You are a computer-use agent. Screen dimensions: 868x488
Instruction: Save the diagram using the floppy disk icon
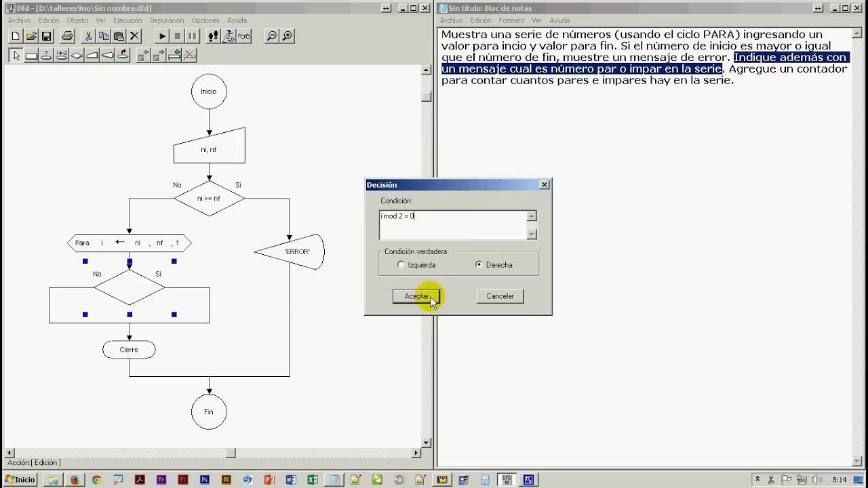[x=46, y=36]
